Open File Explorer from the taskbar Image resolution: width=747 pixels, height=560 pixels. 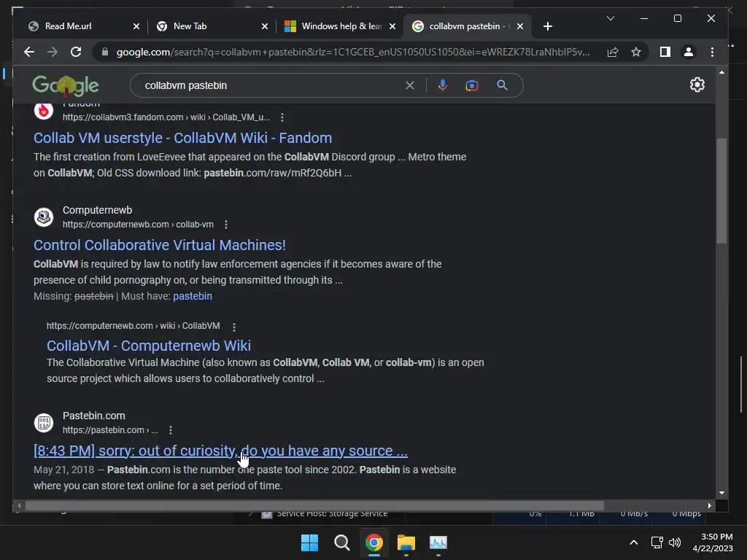click(406, 542)
